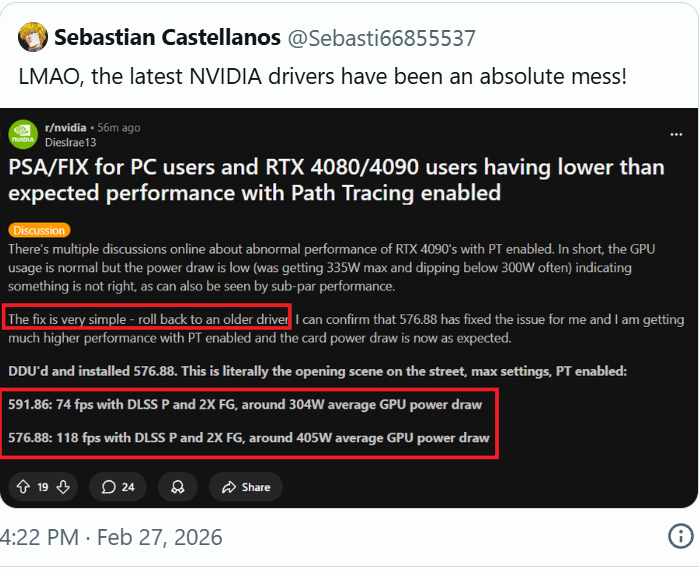Share the Reddit post
The height and width of the screenshot is (571, 700).
pyautogui.click(x=246, y=487)
